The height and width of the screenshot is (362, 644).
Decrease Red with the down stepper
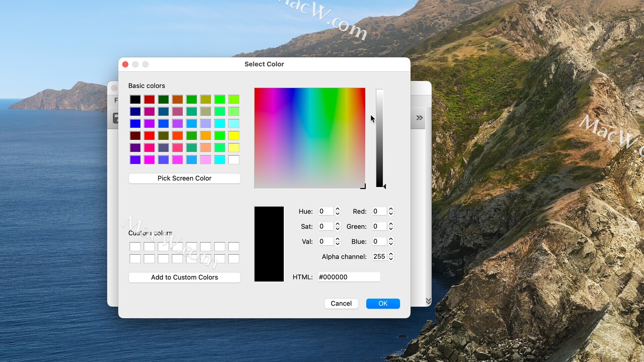click(391, 214)
